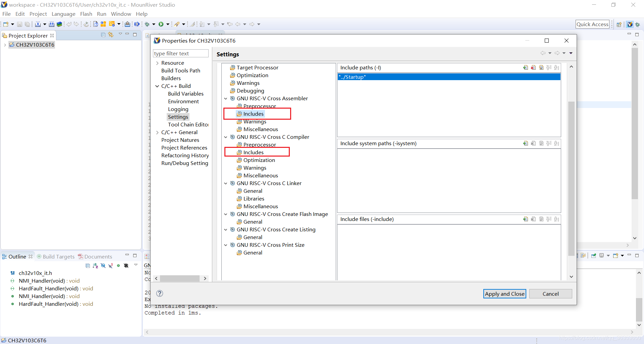Add an Include files (-include) entry
The height and width of the screenshot is (344, 644).
click(526, 219)
